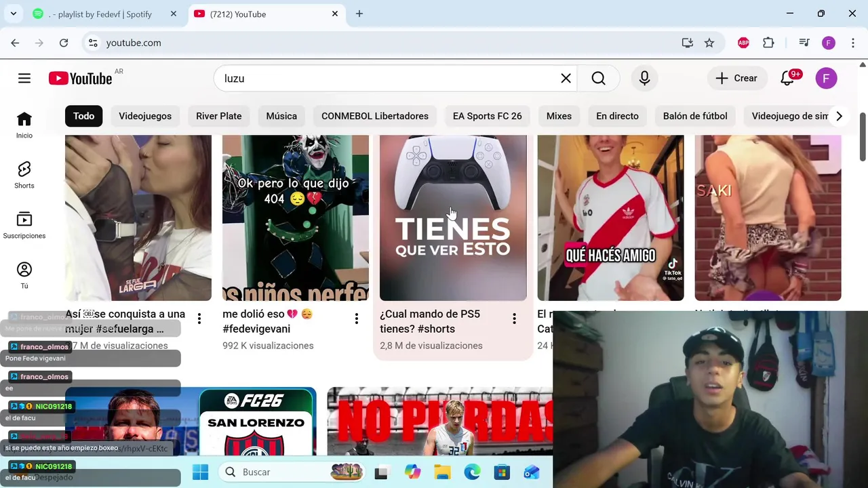Open the PS5 controller short thumbnail
Image resolution: width=868 pixels, height=488 pixels.
(x=453, y=218)
